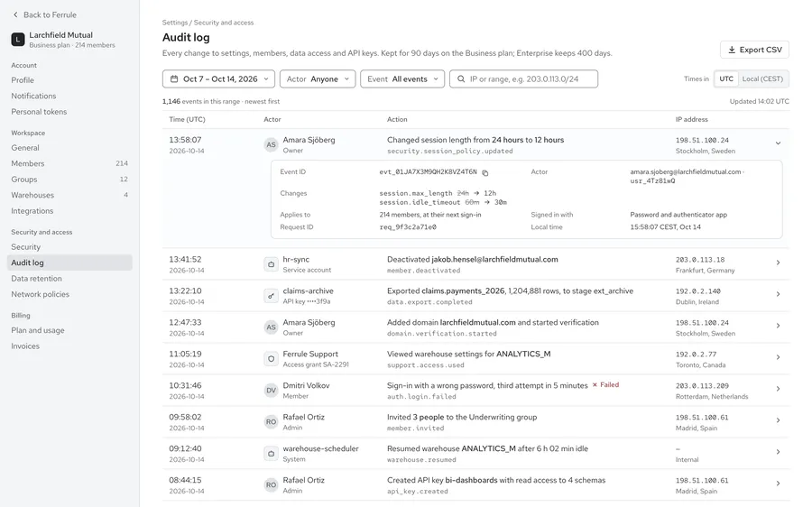The width and height of the screenshot is (812, 507).
Task: Click IP address 203.0.113.209
Action: point(702,386)
